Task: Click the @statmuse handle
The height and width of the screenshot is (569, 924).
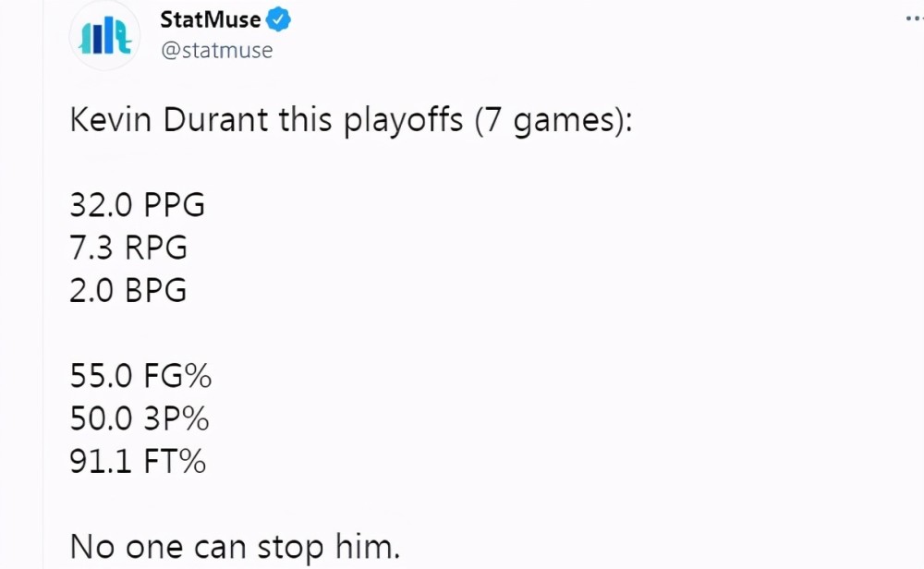Action: click(216, 50)
